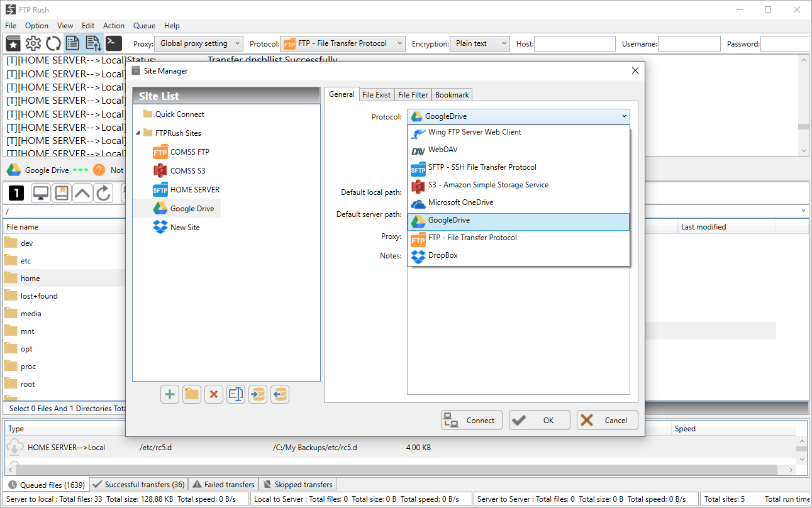
Task: Rename the selected site icon
Action: (236, 394)
